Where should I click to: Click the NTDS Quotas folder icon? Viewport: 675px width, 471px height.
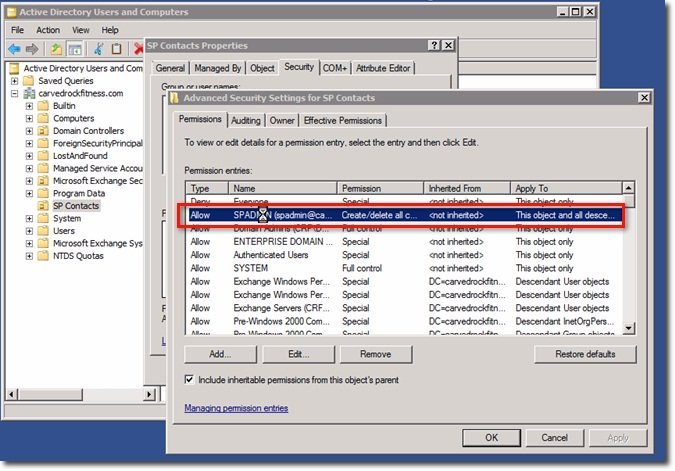43,256
